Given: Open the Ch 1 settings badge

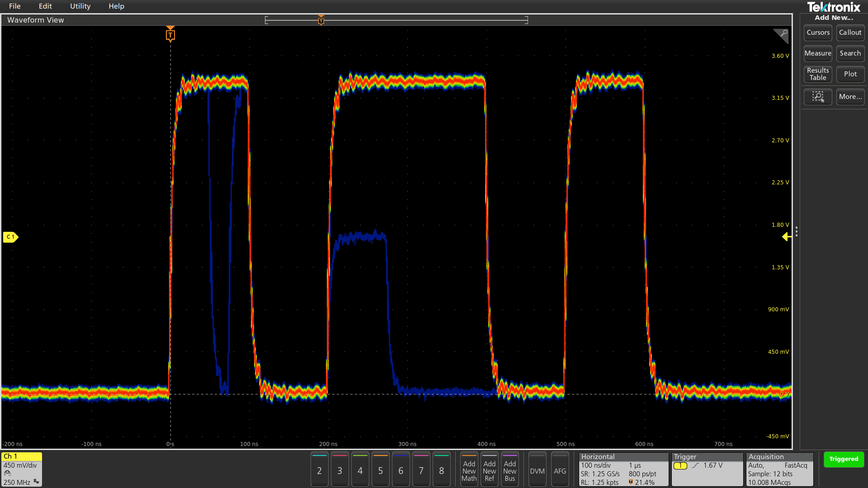Looking at the screenshot, I should coord(21,469).
